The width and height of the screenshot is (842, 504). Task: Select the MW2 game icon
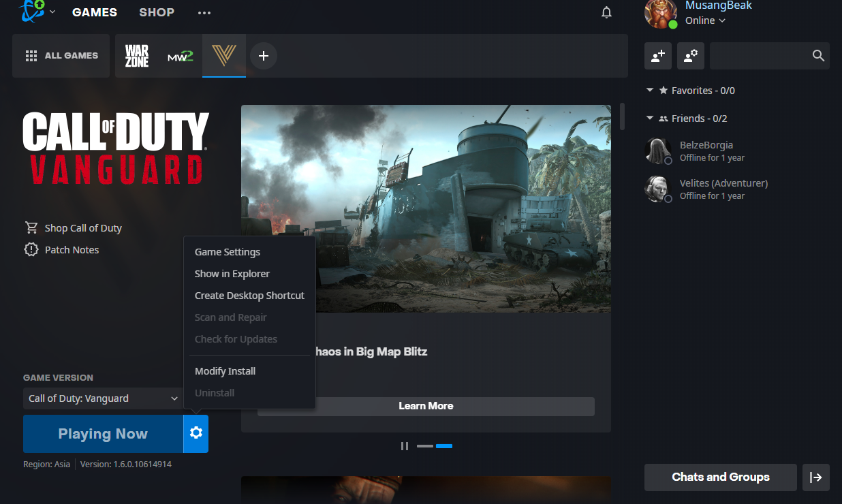(180, 55)
